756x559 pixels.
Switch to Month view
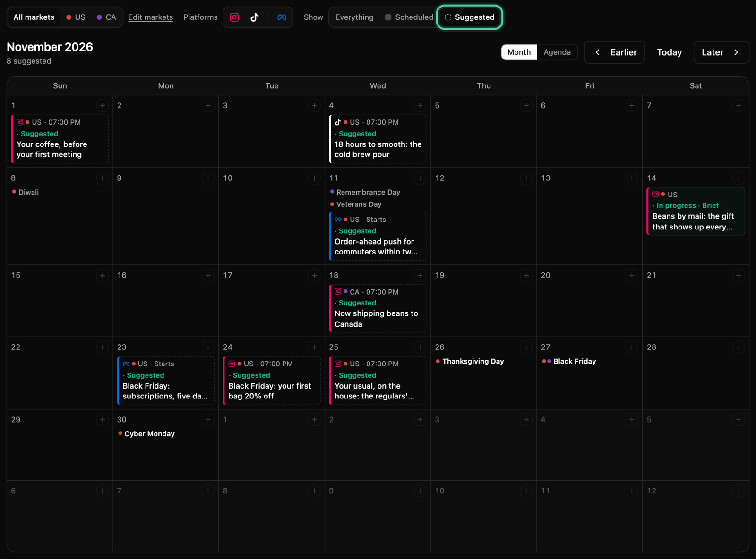[519, 52]
